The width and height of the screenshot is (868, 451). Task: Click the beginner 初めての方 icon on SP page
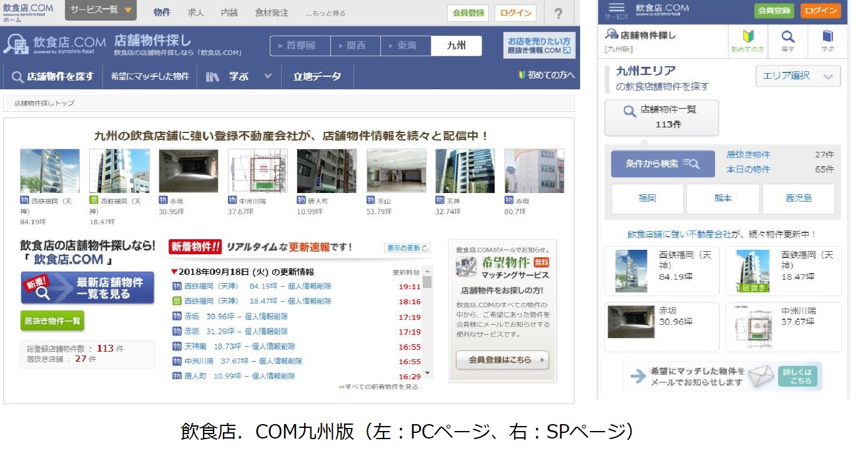[x=746, y=41]
